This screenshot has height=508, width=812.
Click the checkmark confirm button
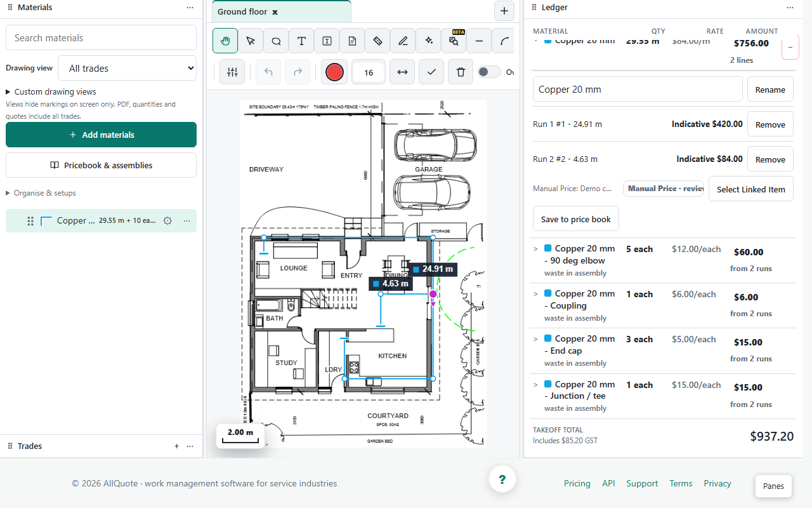431,72
